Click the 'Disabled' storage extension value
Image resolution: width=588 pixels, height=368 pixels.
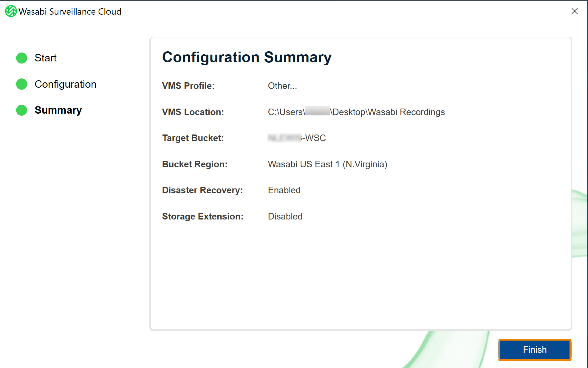click(285, 216)
